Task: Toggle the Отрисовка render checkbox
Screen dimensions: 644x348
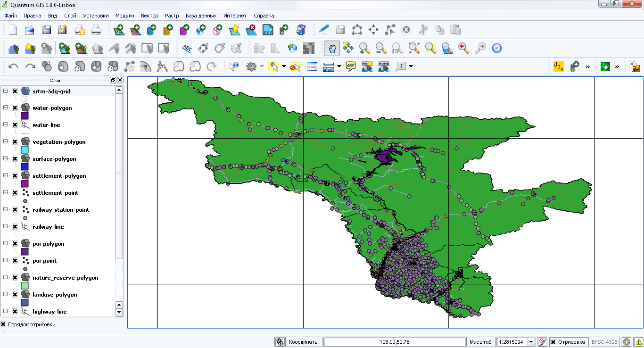Action: click(x=553, y=342)
